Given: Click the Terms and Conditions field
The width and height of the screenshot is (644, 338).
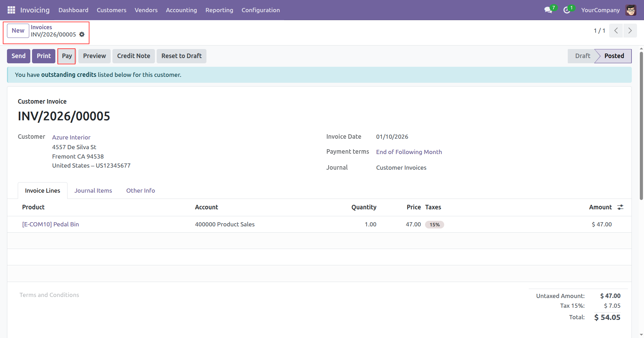Looking at the screenshot, I should [49, 295].
